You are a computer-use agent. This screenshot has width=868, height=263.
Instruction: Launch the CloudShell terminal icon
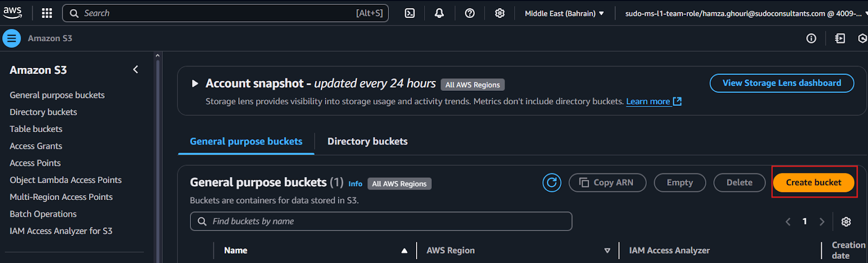click(410, 13)
